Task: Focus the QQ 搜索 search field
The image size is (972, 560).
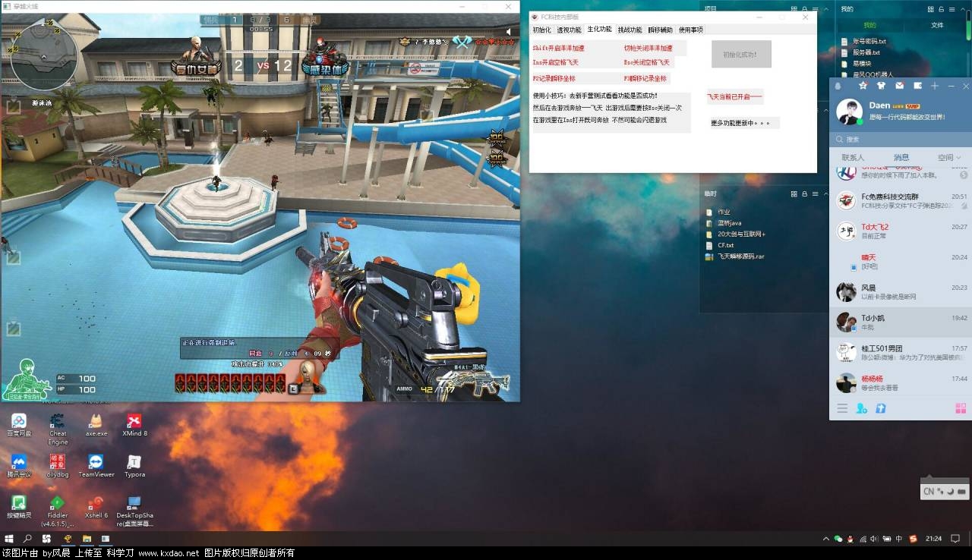Action: [x=901, y=140]
